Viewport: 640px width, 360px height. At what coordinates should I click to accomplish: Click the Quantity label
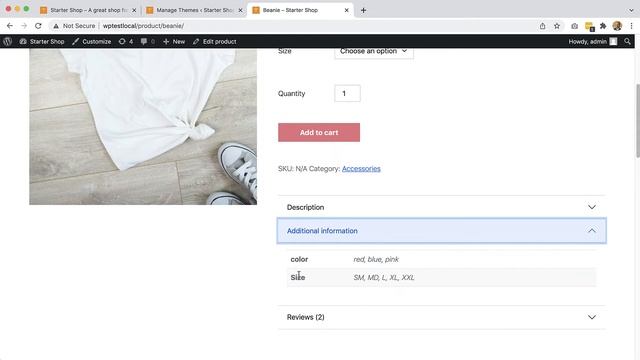point(291,93)
